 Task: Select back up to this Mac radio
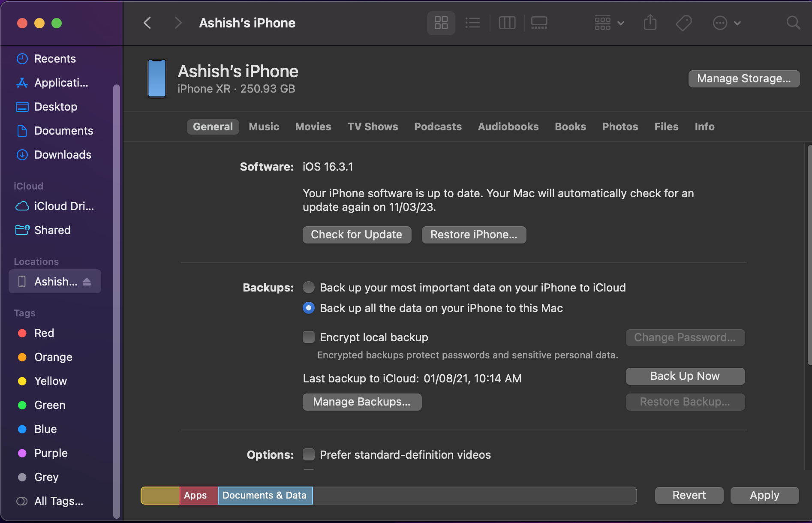(309, 308)
